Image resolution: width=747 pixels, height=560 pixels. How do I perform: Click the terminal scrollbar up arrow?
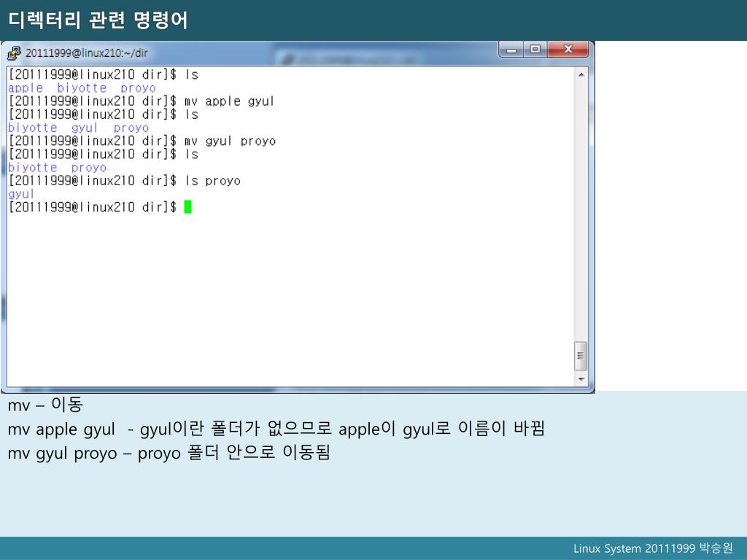pyautogui.click(x=581, y=75)
